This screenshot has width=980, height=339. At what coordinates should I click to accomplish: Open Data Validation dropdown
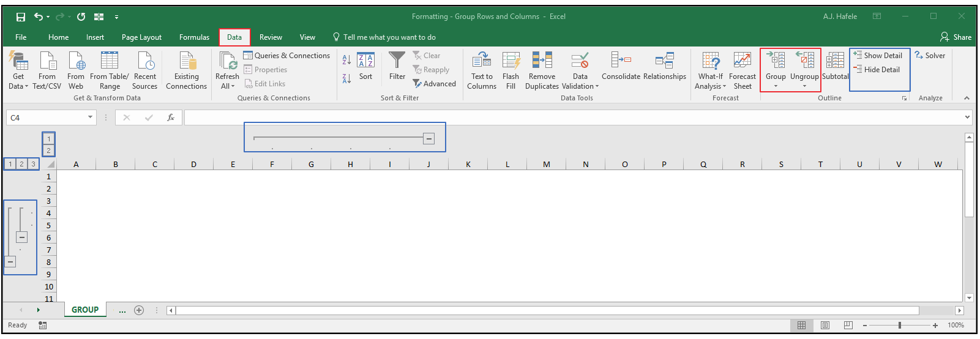tap(597, 86)
